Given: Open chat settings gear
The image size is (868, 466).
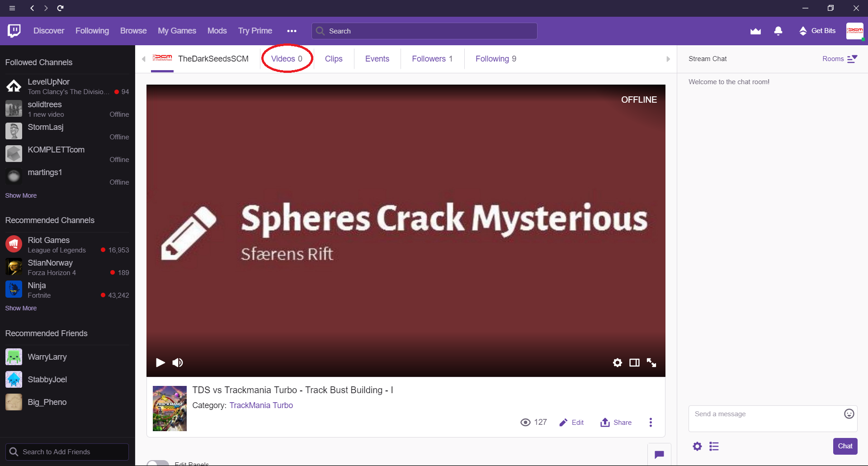Looking at the screenshot, I should click(697, 447).
